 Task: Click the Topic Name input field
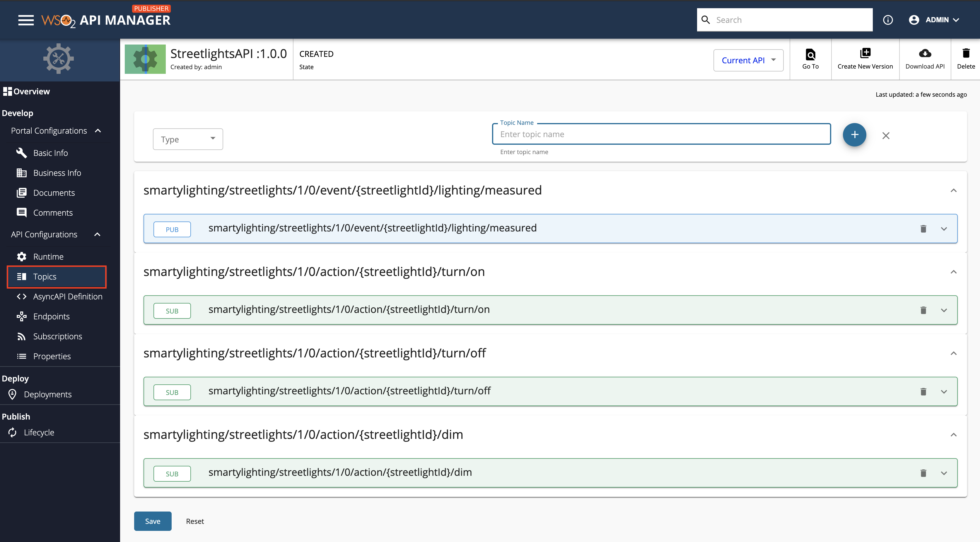661,134
